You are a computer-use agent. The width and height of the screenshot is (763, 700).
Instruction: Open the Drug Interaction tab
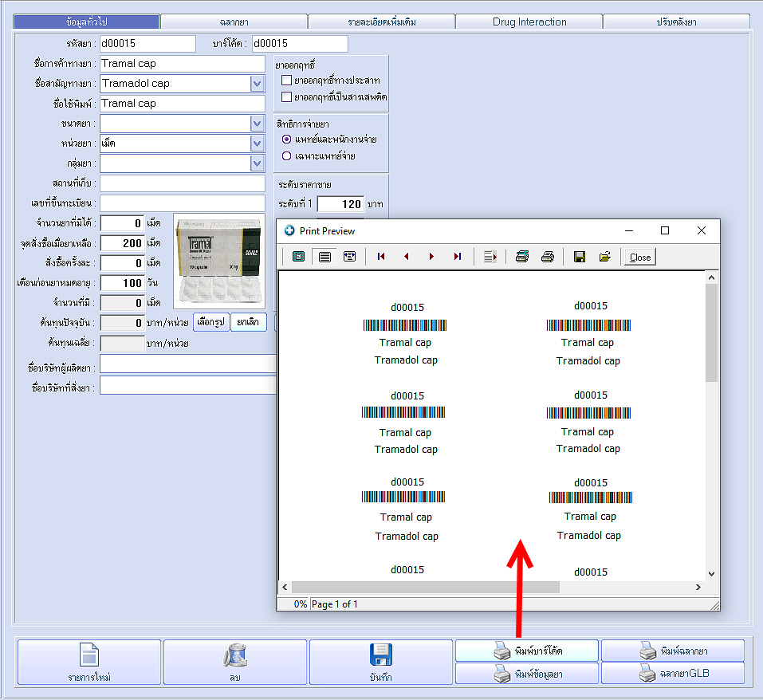pos(529,22)
